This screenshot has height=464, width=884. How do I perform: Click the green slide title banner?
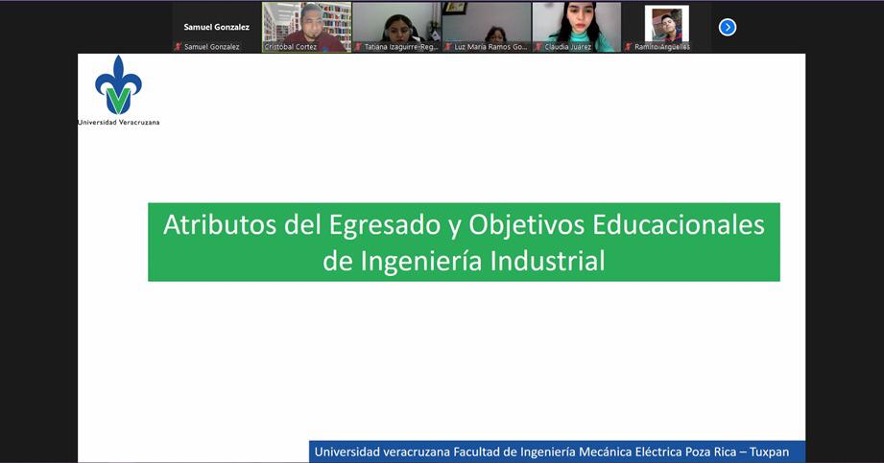(x=463, y=242)
